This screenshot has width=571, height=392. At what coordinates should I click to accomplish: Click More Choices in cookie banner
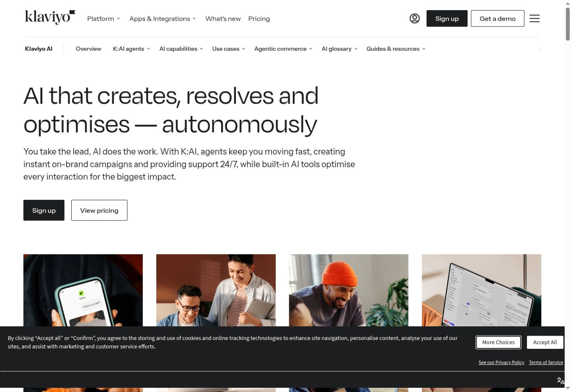498,342
